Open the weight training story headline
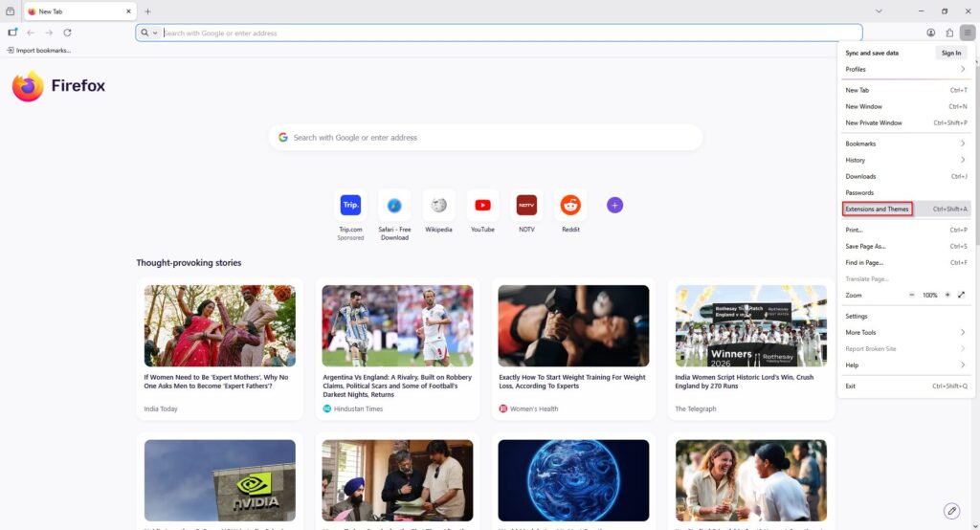Image resolution: width=980 pixels, height=530 pixels. (572, 382)
